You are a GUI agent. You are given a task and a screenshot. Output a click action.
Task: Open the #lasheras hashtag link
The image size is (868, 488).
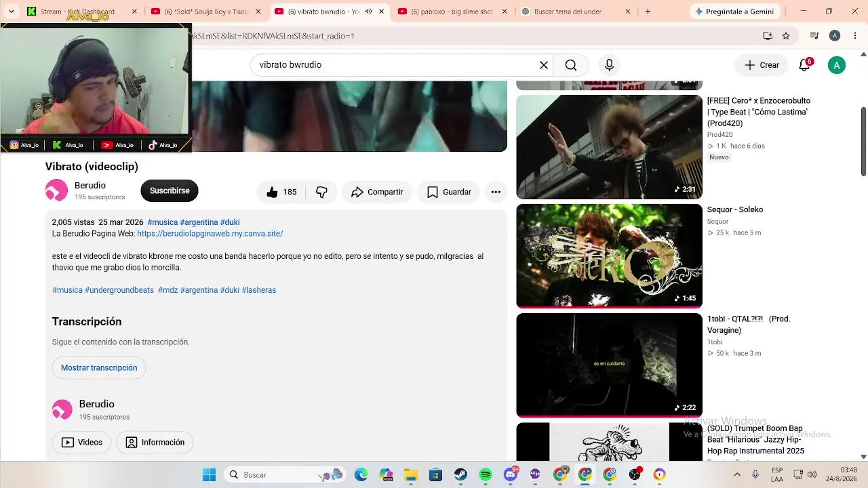coord(259,290)
